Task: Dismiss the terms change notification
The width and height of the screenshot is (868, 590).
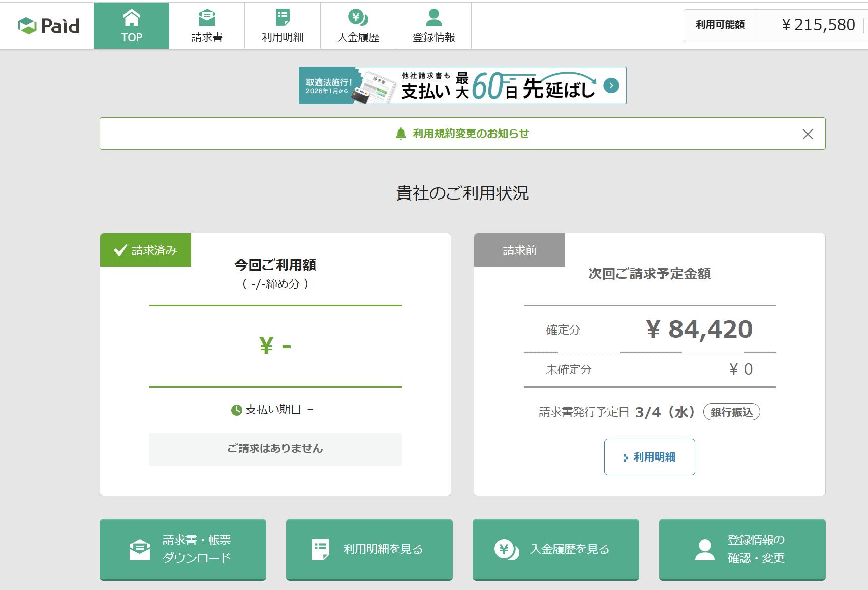Action: (808, 134)
